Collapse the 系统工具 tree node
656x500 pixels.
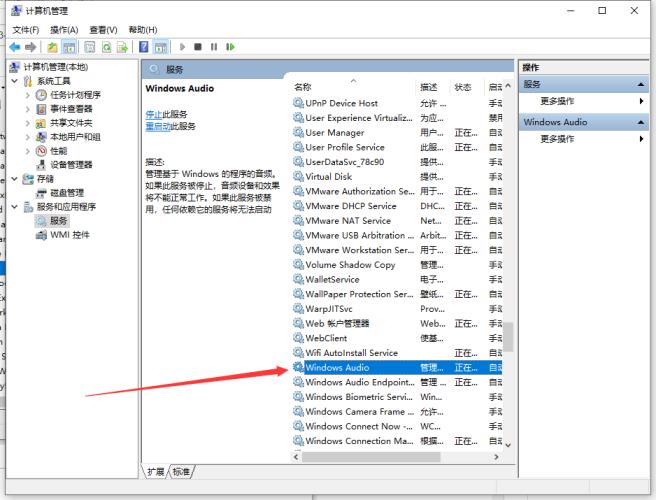point(15,81)
